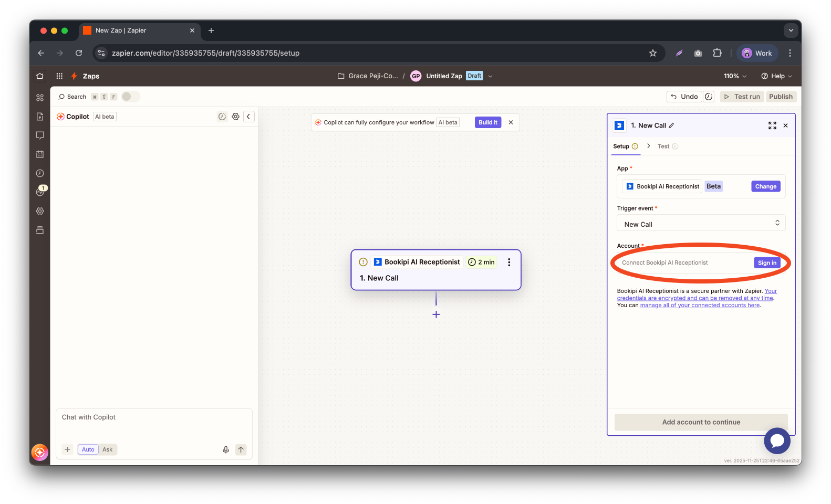Click Add account to continue

701,422
